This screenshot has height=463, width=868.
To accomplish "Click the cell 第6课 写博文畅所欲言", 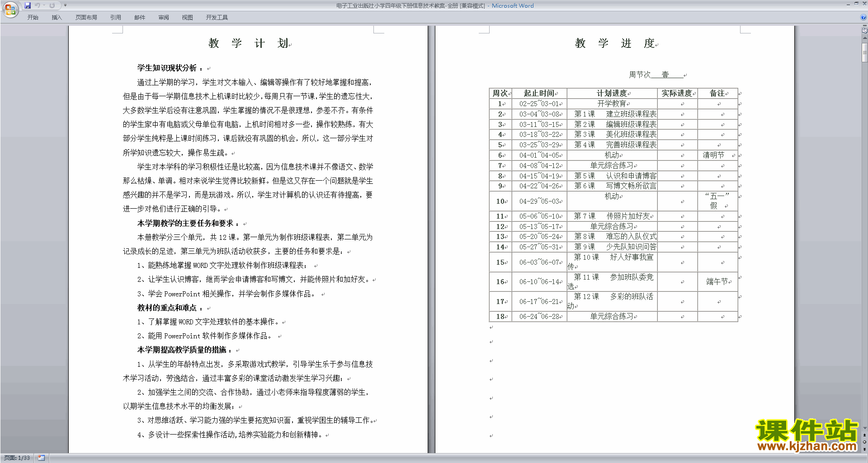I will click(612, 186).
